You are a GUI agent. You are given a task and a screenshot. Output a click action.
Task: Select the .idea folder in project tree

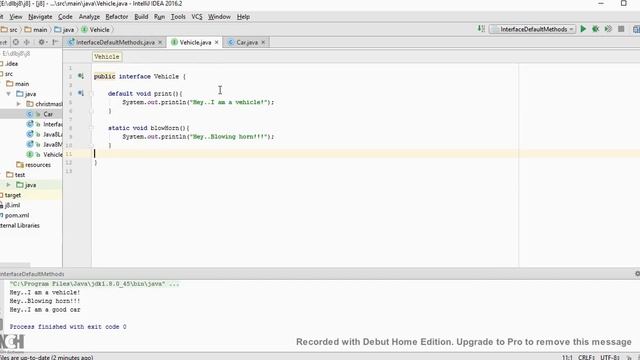tap(9, 64)
